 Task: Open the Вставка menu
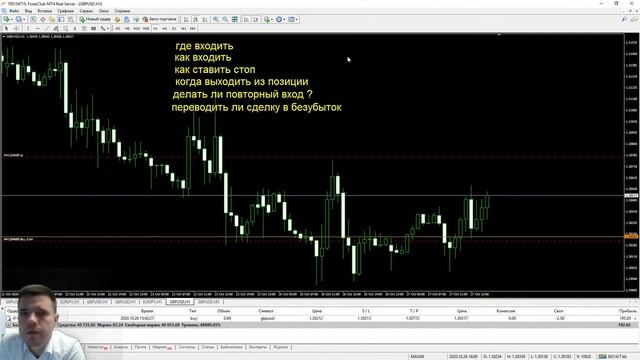(x=44, y=11)
